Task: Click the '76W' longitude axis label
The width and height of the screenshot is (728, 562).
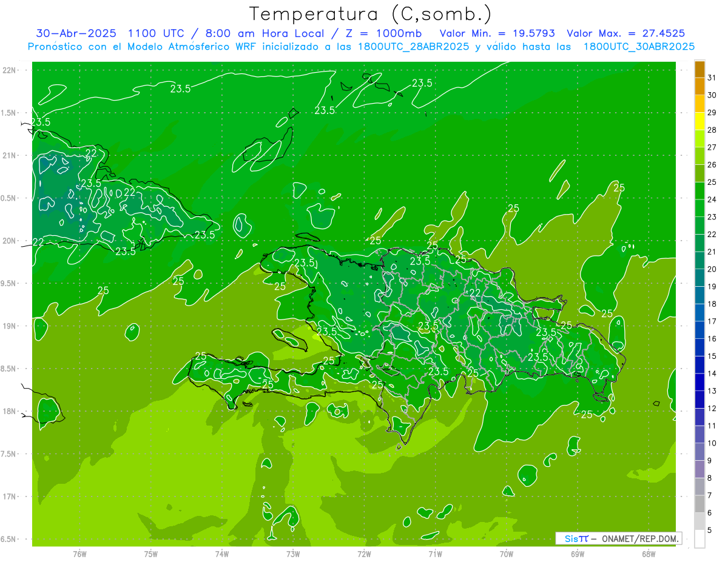Action: tap(79, 554)
